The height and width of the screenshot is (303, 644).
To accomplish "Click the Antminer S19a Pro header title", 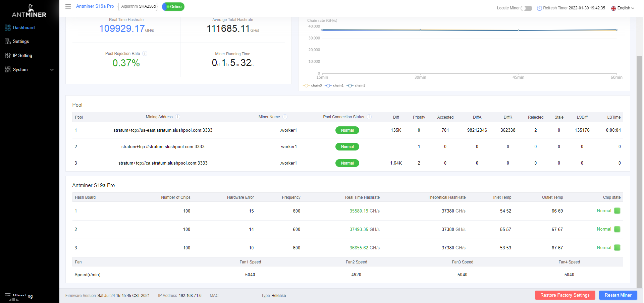I will pos(95,6).
